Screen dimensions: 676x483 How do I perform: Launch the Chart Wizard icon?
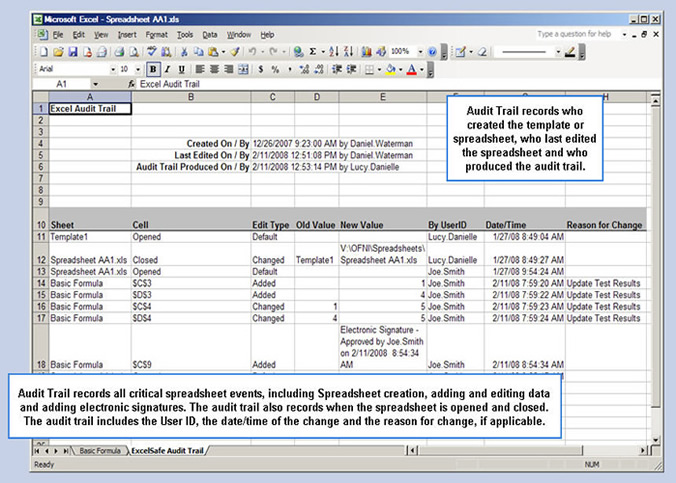pyautogui.click(x=366, y=52)
